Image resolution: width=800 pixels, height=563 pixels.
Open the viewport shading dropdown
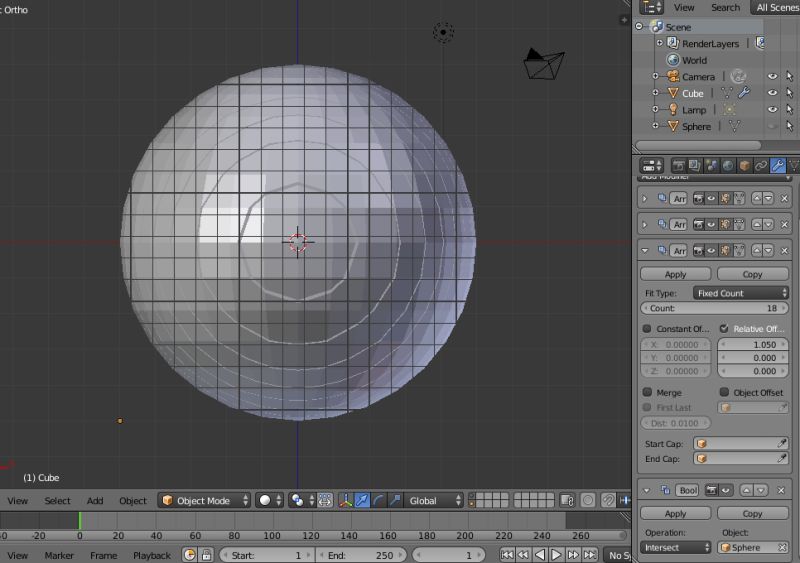269,501
